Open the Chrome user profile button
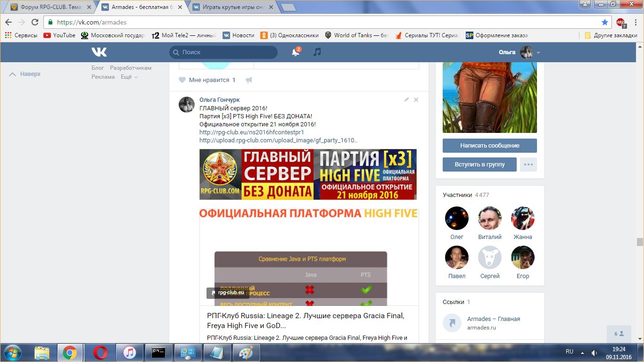This screenshot has width=644, height=362. (585, 4)
